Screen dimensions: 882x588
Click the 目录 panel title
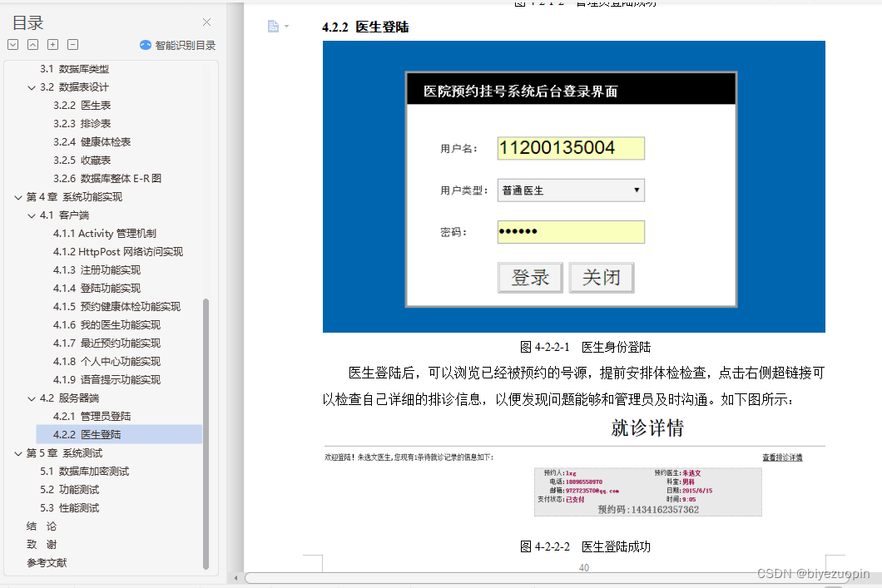28,23
